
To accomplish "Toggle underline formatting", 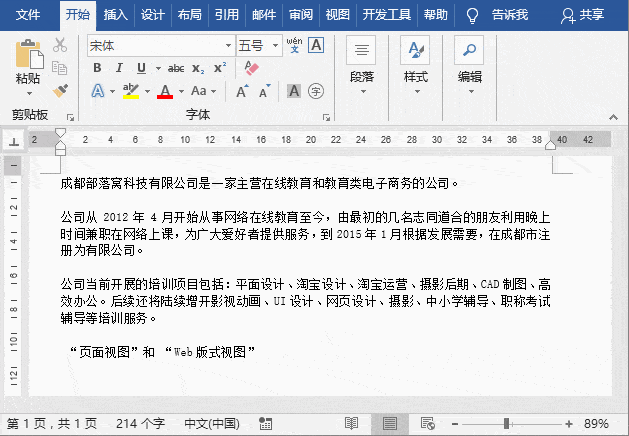I will (x=141, y=68).
